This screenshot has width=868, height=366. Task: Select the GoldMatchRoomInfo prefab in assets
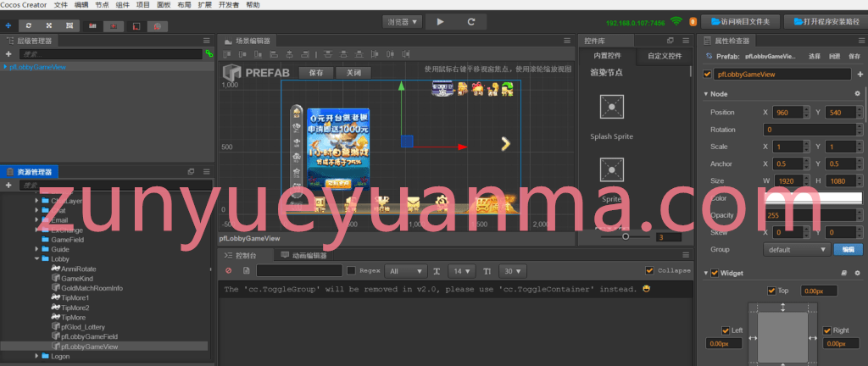92,288
